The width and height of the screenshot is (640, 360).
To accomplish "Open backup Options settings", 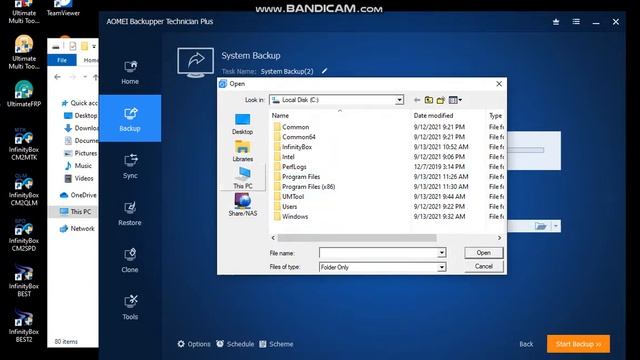I will (x=194, y=344).
